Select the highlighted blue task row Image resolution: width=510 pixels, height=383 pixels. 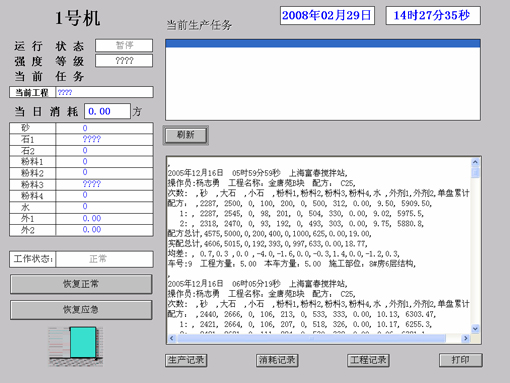click(x=323, y=44)
